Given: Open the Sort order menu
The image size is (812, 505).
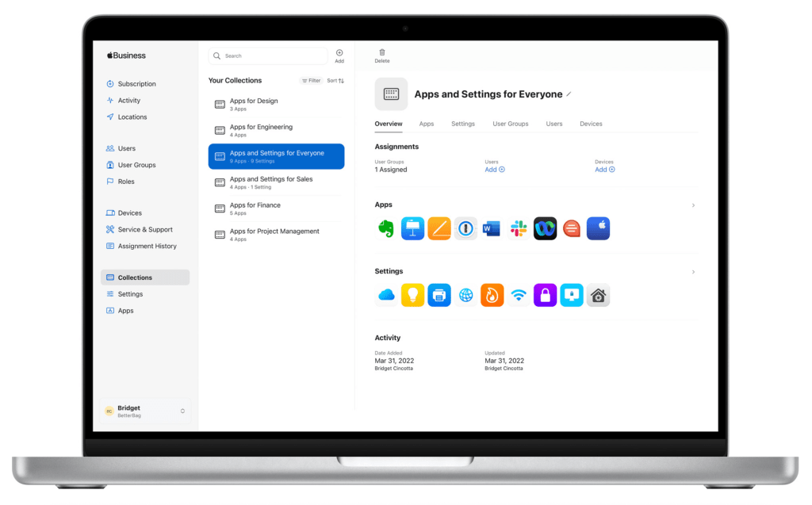Looking at the screenshot, I should (x=335, y=81).
